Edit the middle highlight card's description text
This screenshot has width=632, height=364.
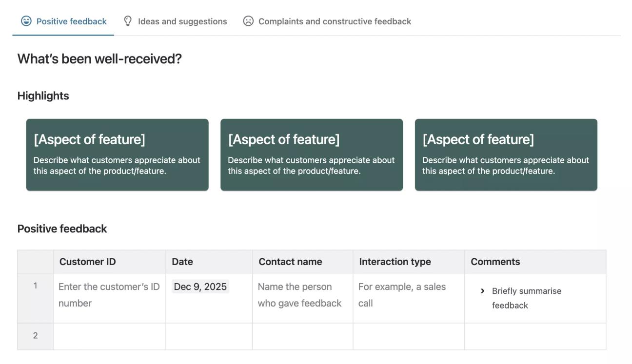click(x=311, y=165)
